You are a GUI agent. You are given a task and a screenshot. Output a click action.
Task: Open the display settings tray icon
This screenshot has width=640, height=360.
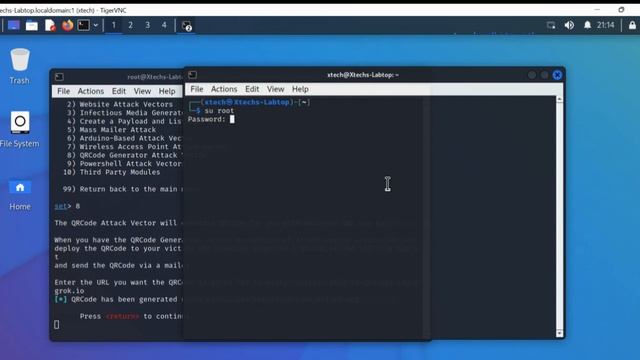coord(551,25)
